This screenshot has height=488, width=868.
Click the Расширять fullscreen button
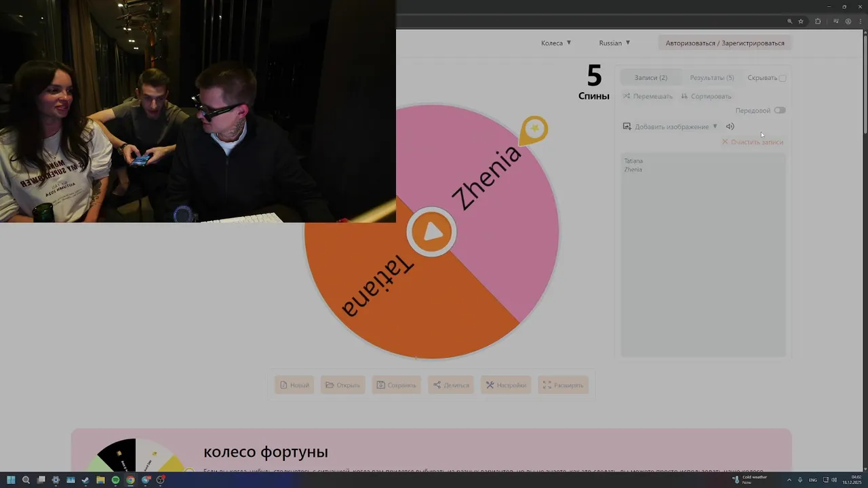563,385
